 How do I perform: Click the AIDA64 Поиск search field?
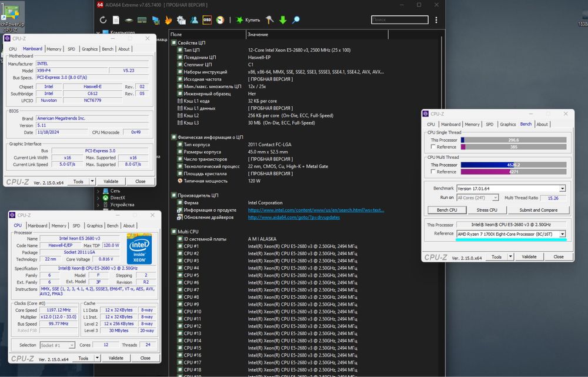click(x=400, y=19)
